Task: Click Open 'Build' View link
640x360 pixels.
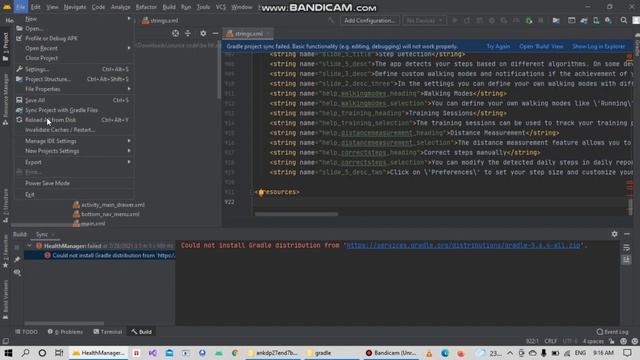Action: [541, 47]
